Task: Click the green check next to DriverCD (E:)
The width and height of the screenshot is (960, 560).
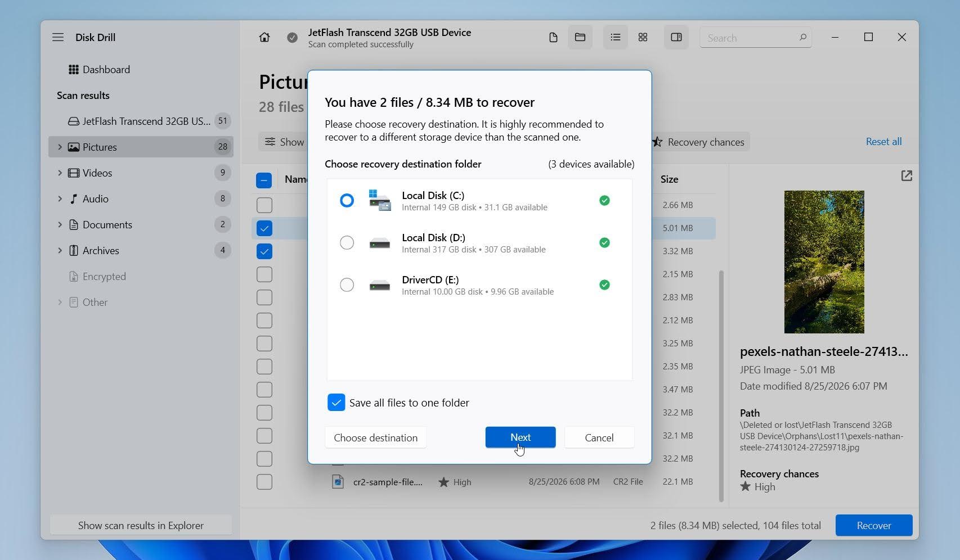Action: 604,284
